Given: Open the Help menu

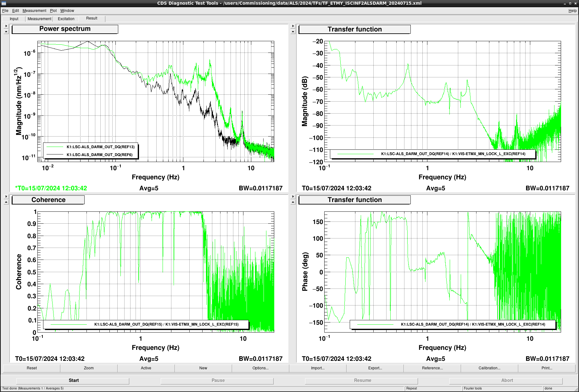Looking at the screenshot, I should click(x=572, y=11).
